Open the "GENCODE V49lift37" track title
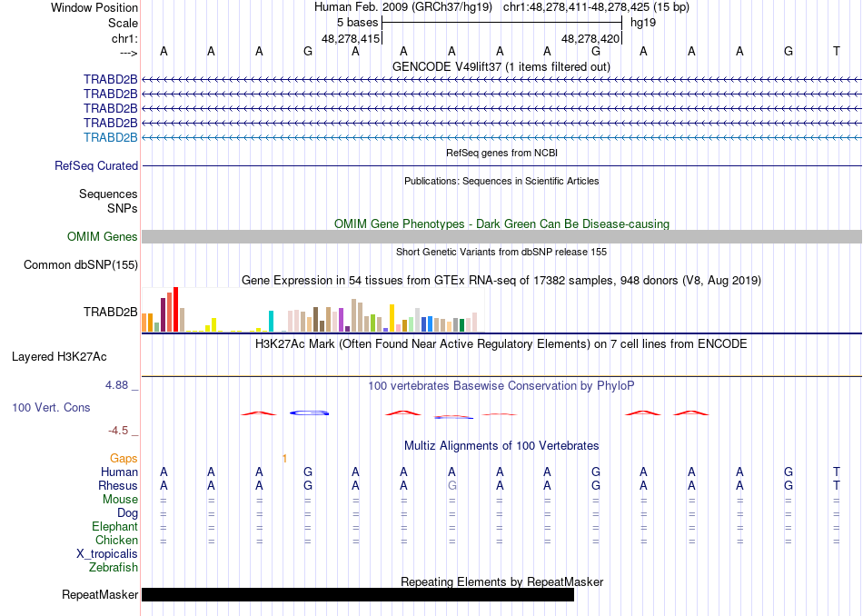The width and height of the screenshot is (863, 616). [x=501, y=66]
